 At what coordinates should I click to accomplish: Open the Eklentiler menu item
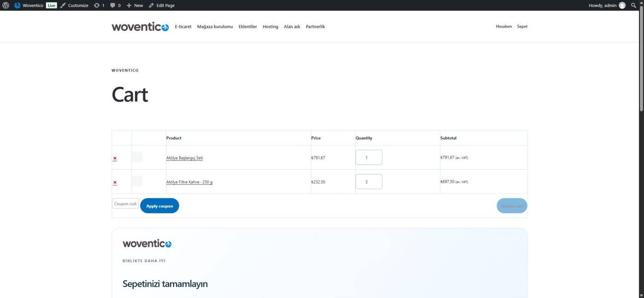[x=247, y=27]
